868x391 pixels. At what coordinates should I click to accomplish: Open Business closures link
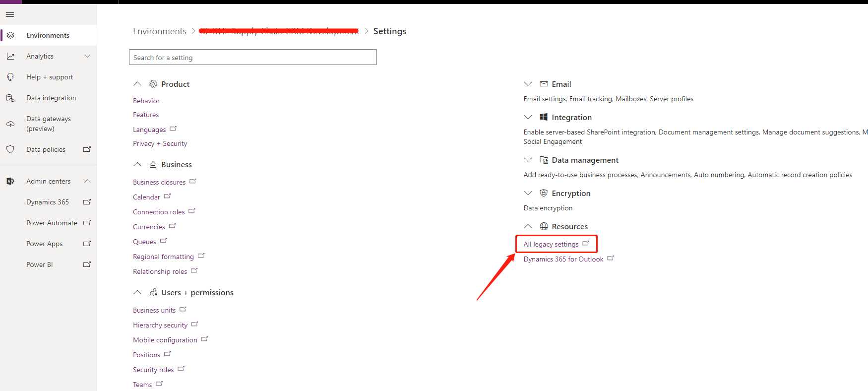(x=159, y=182)
